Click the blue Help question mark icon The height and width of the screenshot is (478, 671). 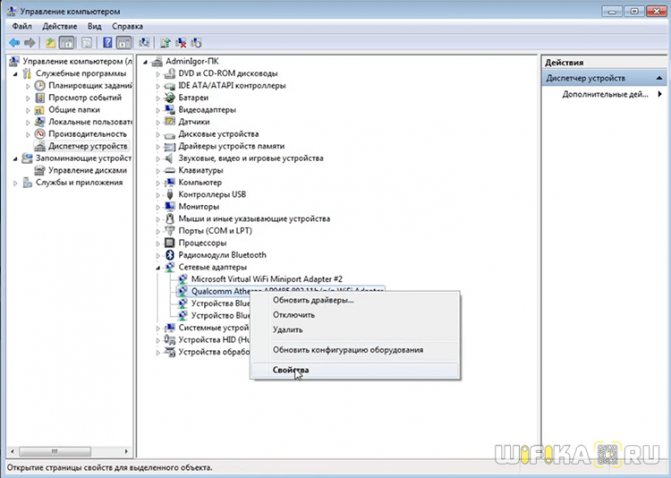click(108, 43)
